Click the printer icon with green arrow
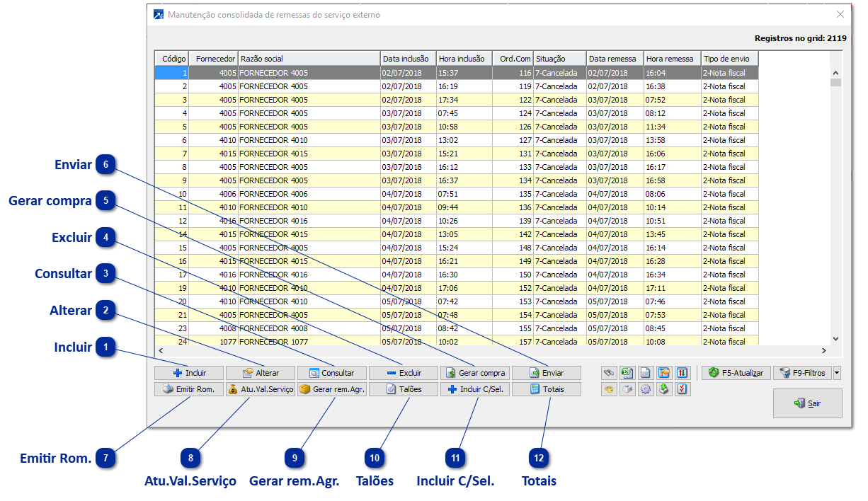The height and width of the screenshot is (501, 868). 664,389
